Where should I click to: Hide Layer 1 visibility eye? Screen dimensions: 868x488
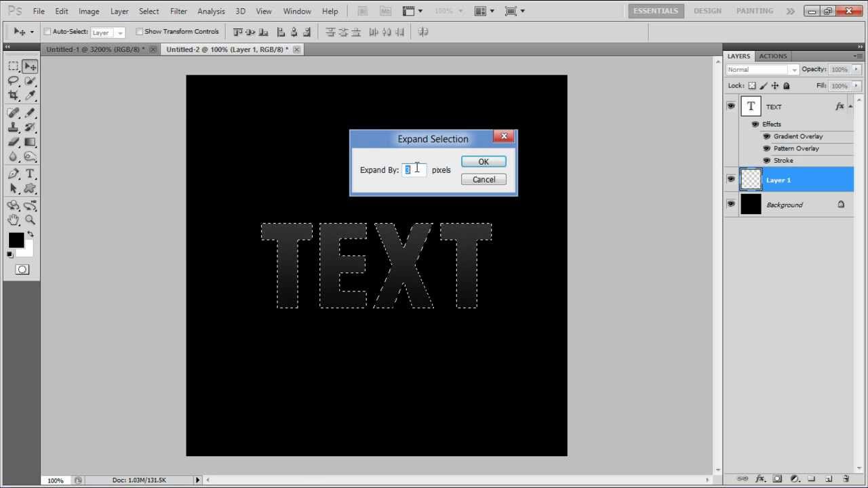pos(731,180)
